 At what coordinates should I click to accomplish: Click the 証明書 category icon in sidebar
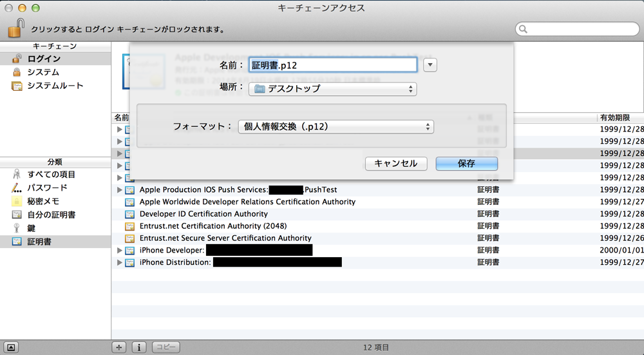(x=17, y=242)
